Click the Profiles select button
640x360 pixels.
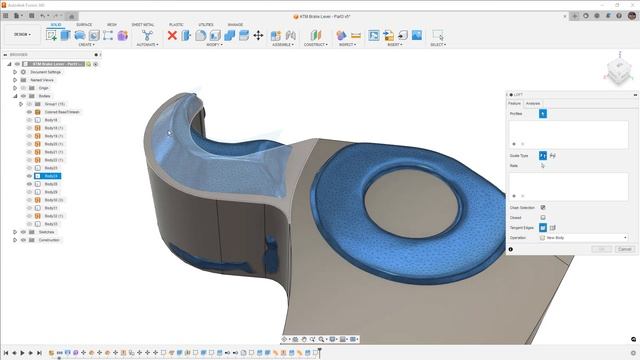(x=543, y=113)
